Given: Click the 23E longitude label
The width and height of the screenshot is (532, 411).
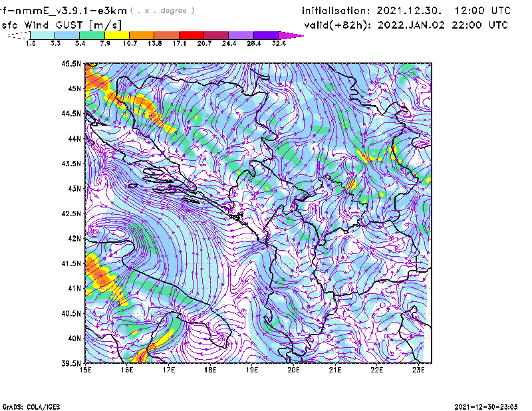Looking at the screenshot, I should [x=418, y=370].
